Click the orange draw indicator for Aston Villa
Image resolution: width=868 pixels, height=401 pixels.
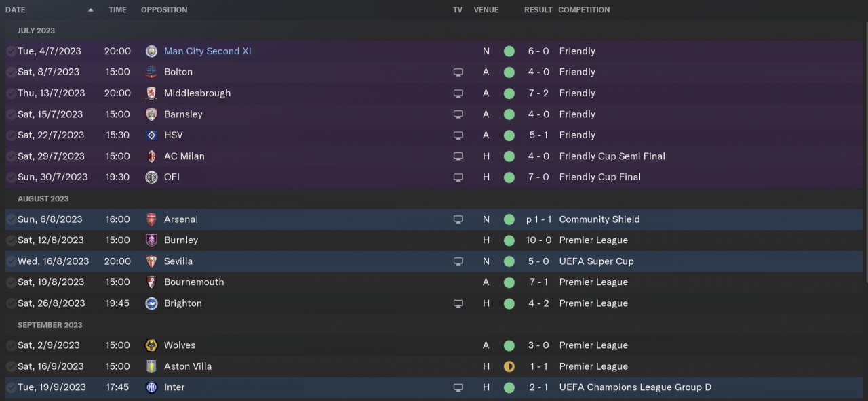click(509, 366)
